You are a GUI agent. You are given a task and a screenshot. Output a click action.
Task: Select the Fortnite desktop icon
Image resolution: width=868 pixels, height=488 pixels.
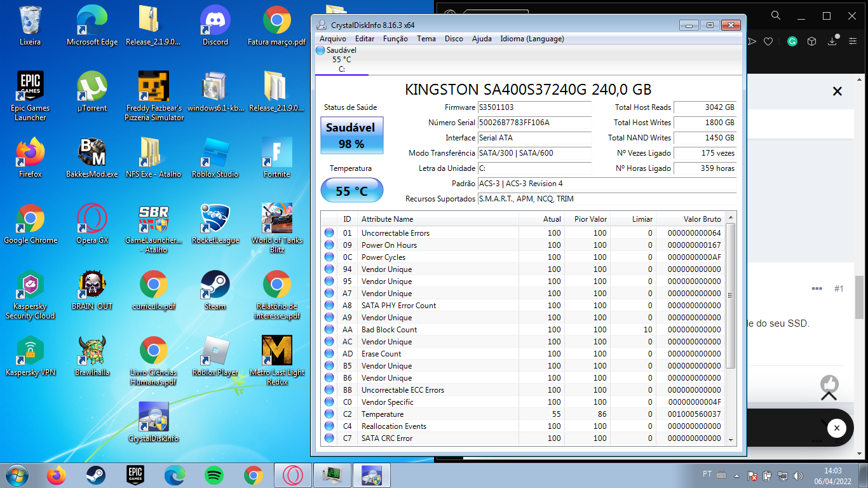pos(277,158)
